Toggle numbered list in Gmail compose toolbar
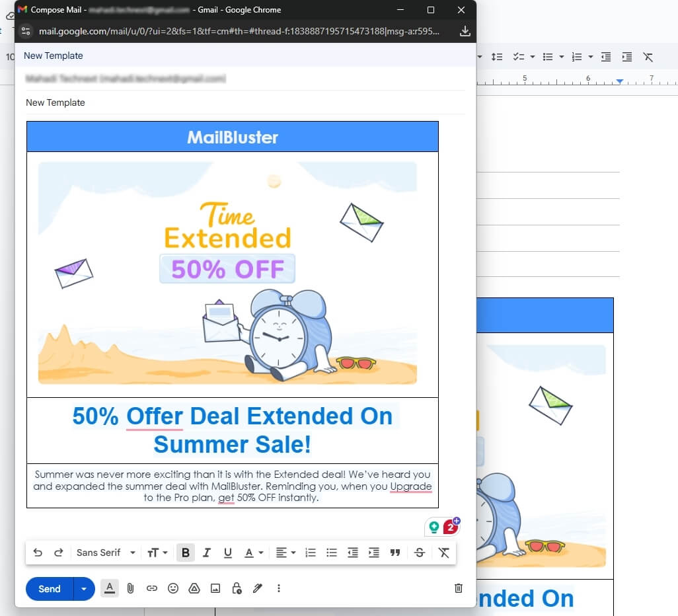This screenshot has height=616, width=678. point(311,553)
